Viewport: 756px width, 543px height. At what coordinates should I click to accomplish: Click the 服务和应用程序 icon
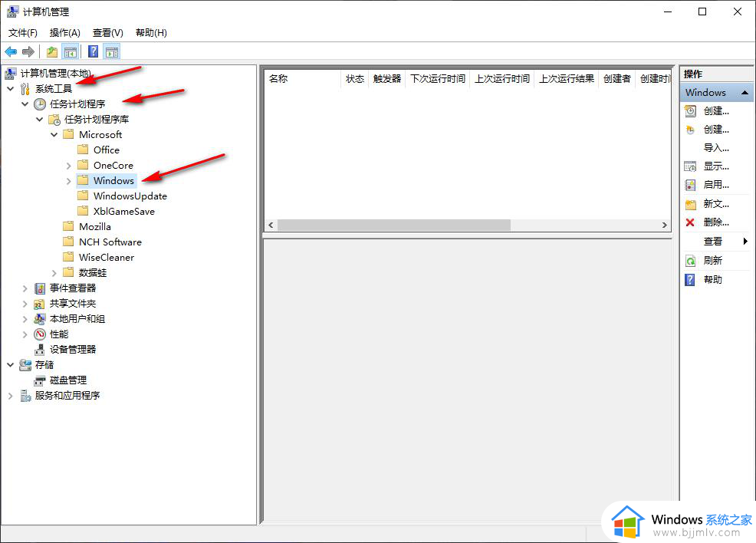pyautogui.click(x=25, y=396)
